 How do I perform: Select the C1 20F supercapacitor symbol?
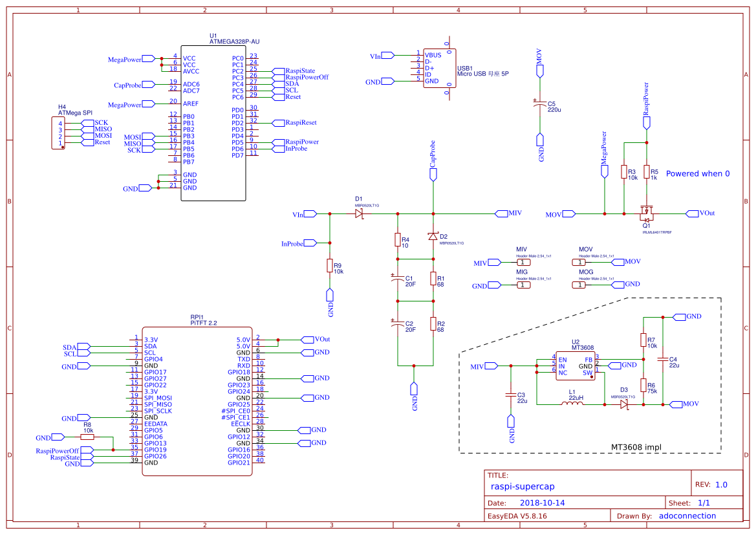(x=398, y=279)
